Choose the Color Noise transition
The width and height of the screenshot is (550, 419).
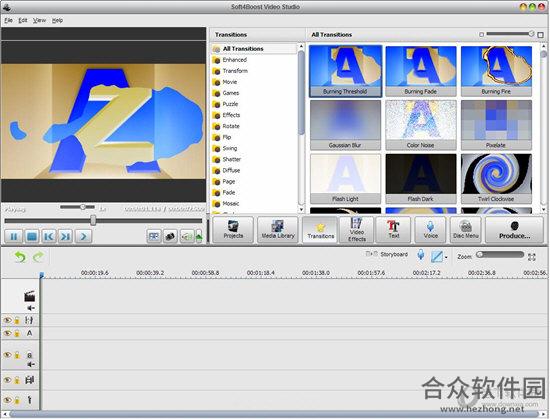421,125
